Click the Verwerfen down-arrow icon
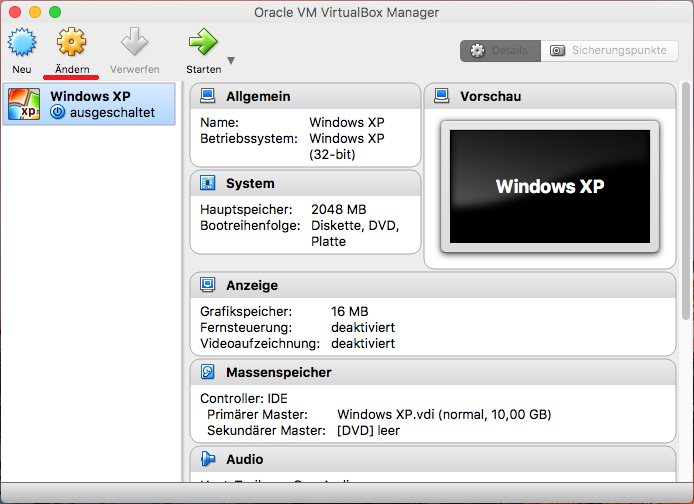The height and width of the screenshot is (504, 694). pos(134,42)
